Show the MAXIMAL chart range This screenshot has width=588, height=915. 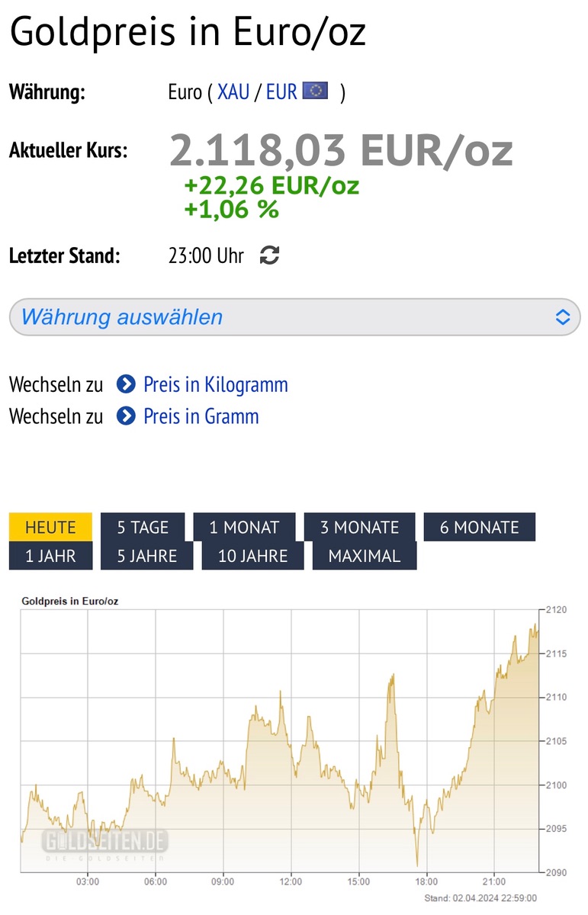coord(365,556)
